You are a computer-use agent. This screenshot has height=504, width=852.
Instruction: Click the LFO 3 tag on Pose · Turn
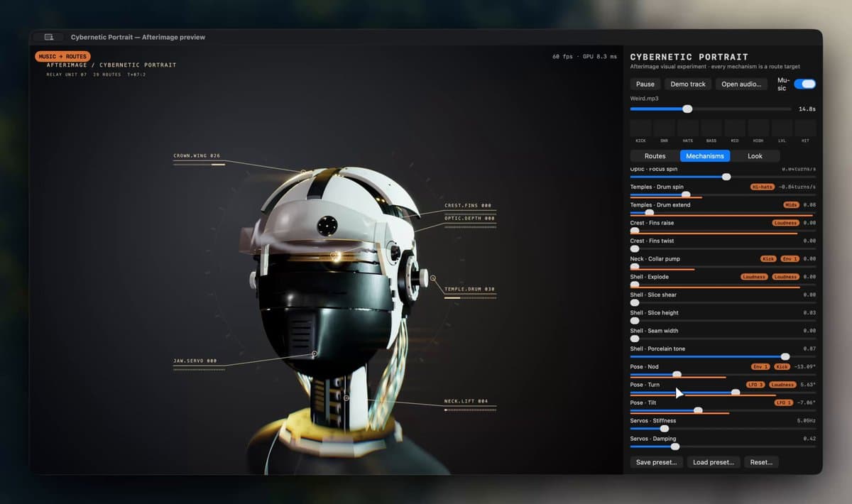755,385
